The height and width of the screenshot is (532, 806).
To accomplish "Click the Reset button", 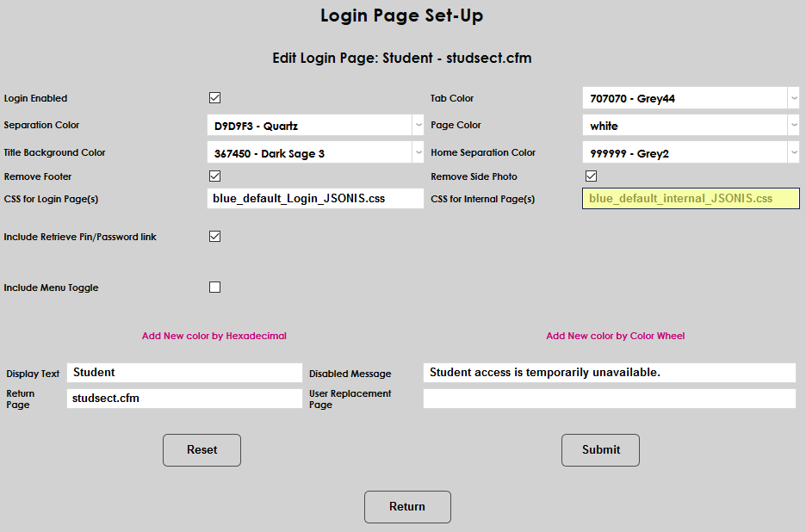I will (x=202, y=450).
